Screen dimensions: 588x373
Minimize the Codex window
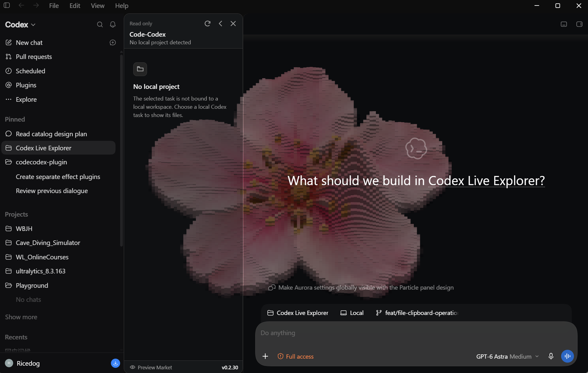tap(537, 5)
